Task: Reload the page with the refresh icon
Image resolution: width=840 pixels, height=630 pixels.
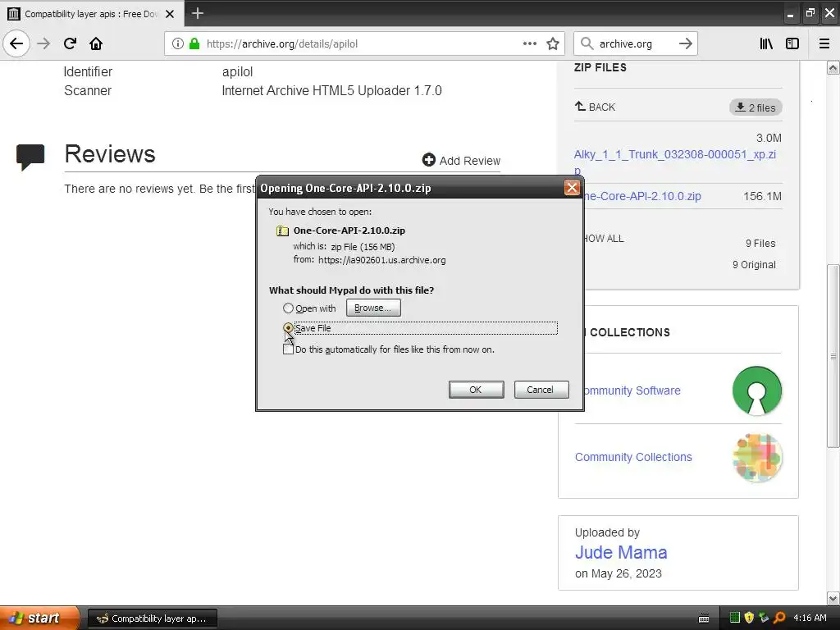Action: (x=70, y=43)
